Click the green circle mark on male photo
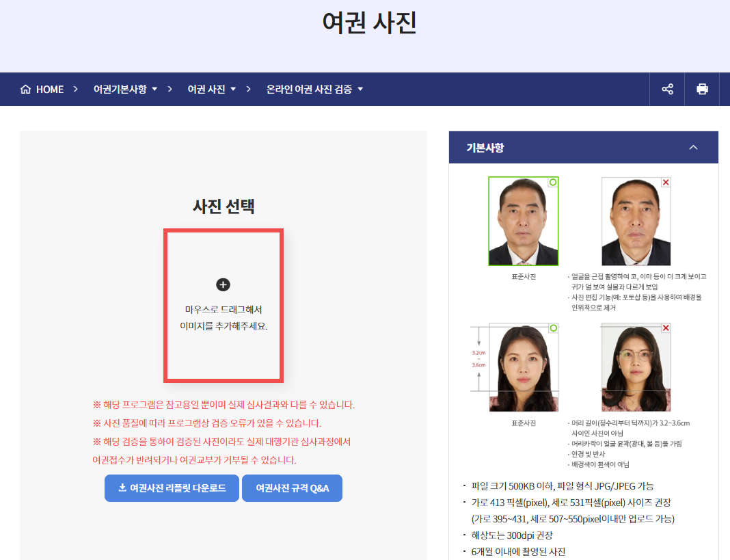The width and height of the screenshot is (730, 560). pos(553,182)
